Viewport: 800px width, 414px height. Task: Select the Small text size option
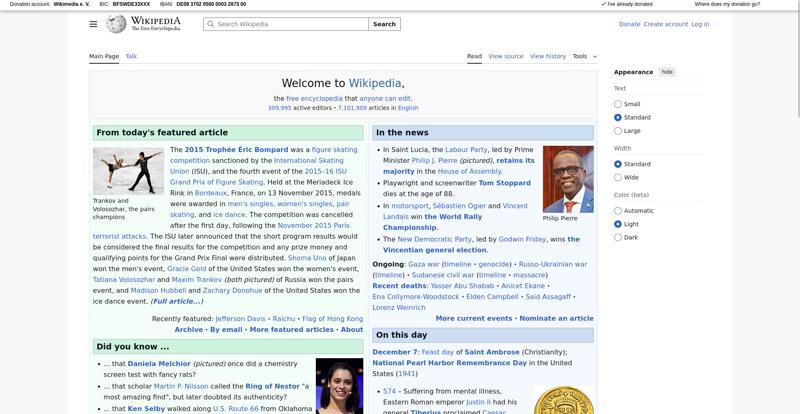click(618, 104)
